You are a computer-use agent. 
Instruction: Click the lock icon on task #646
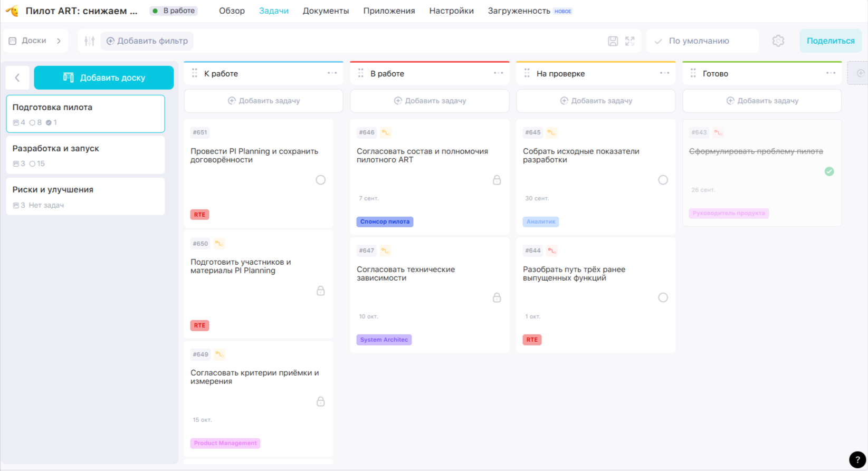pyautogui.click(x=497, y=180)
